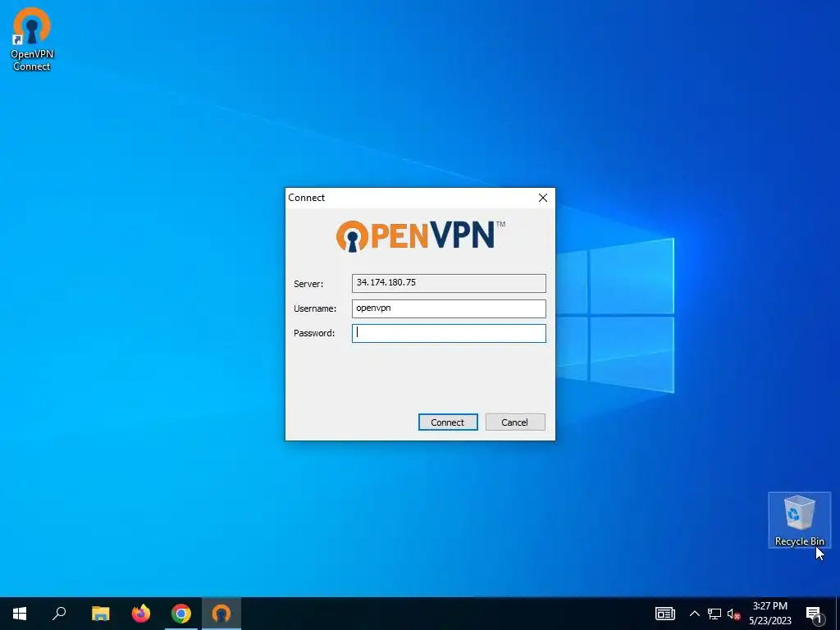Open the News and interests tray icon

tap(664, 614)
